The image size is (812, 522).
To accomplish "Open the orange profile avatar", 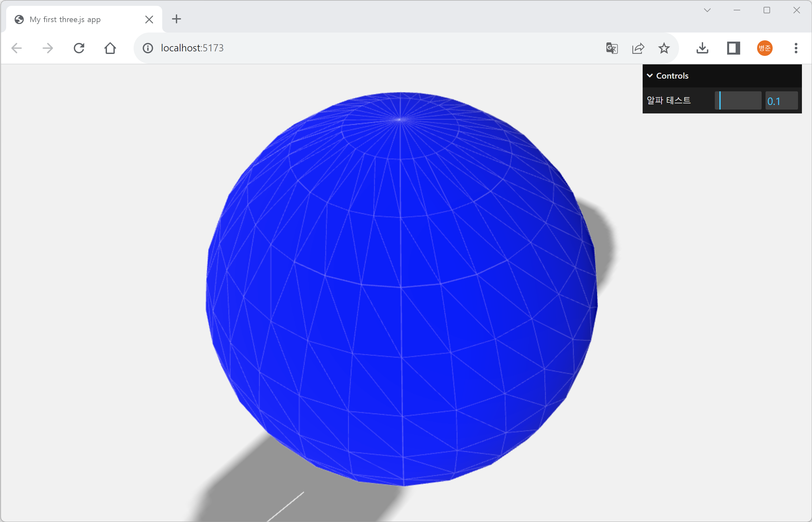I will [x=765, y=48].
